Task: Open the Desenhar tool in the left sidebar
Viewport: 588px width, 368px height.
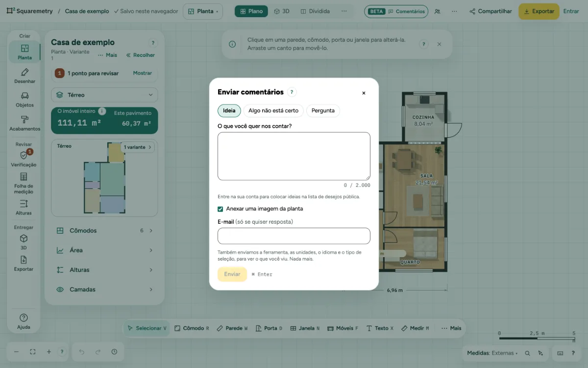Action: (x=24, y=76)
